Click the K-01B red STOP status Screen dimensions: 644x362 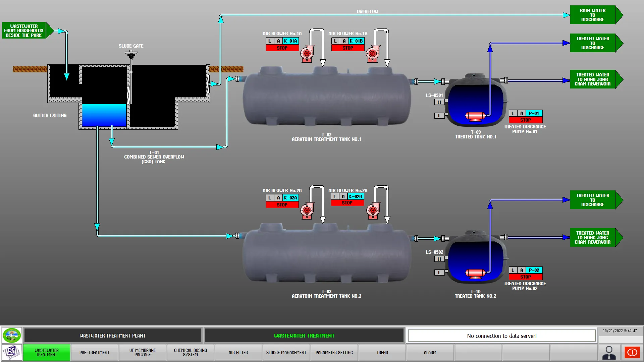pos(348,48)
